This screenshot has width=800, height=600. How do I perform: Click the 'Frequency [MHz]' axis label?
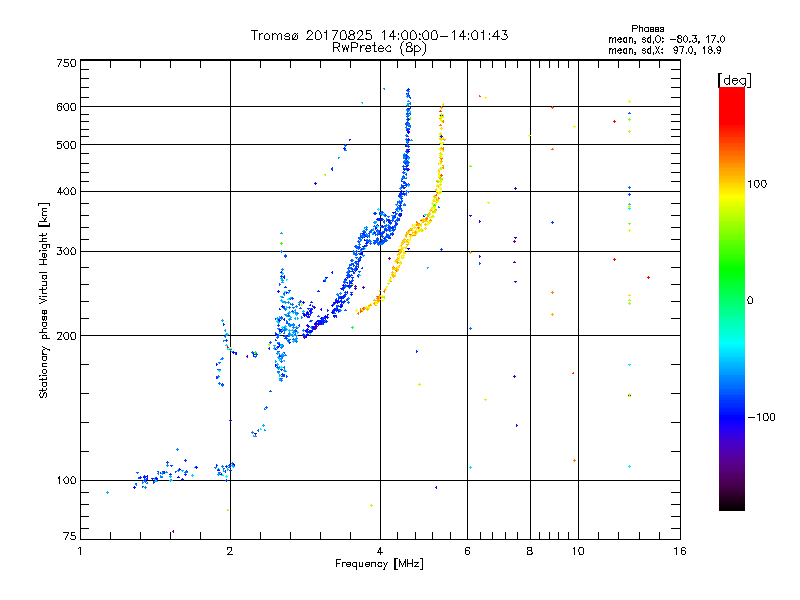[379, 564]
